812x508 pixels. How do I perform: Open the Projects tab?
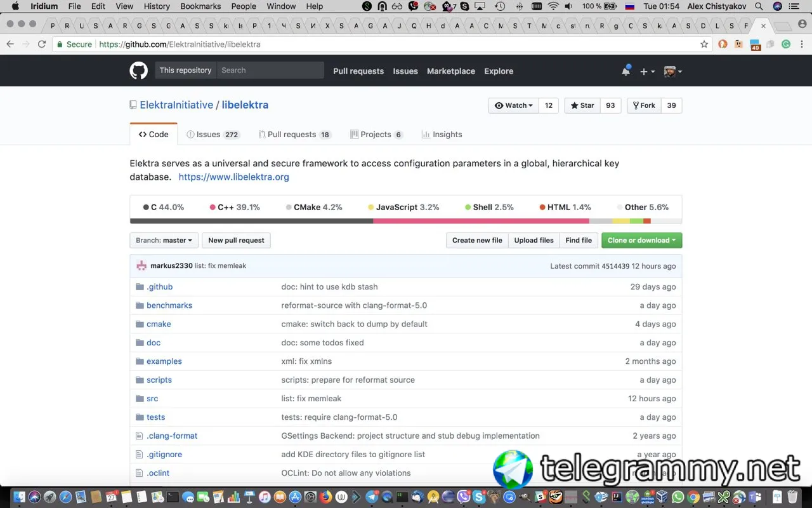click(x=376, y=135)
